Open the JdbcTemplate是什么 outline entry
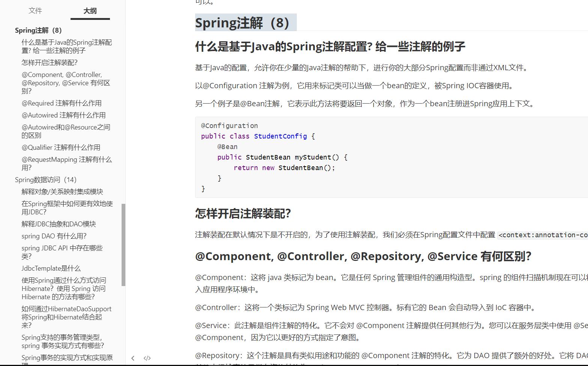The width and height of the screenshot is (588, 366). 51,268
